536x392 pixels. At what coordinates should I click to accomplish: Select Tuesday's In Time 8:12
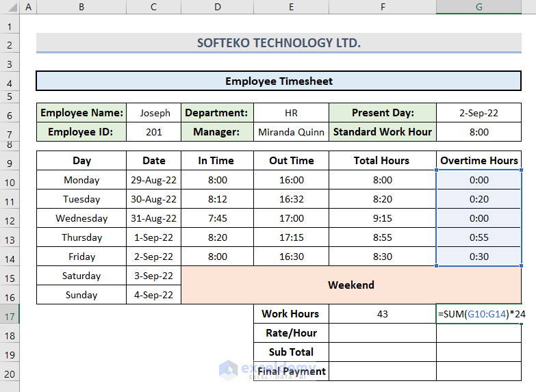pyautogui.click(x=218, y=199)
